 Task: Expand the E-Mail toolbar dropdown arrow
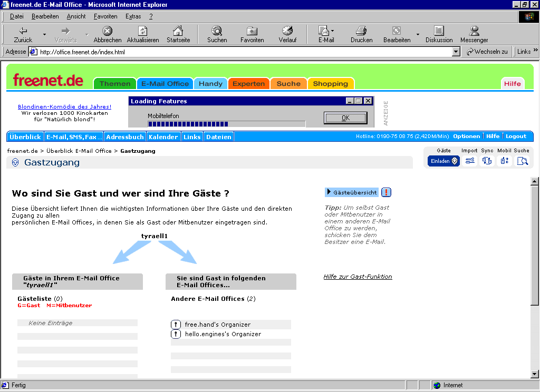332,31
